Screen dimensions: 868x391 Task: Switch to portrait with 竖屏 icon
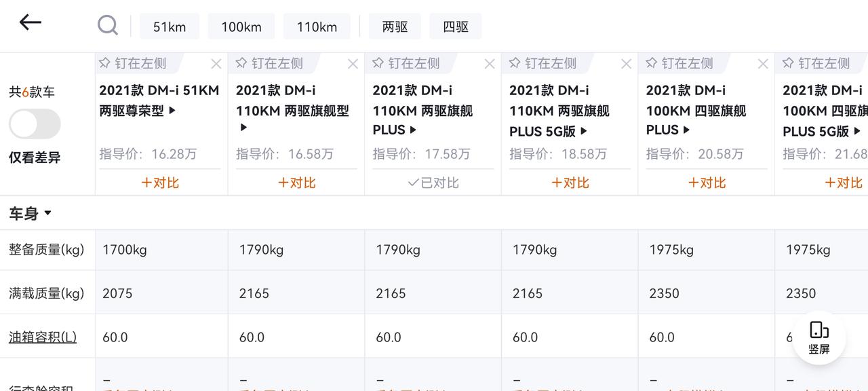[x=819, y=338]
